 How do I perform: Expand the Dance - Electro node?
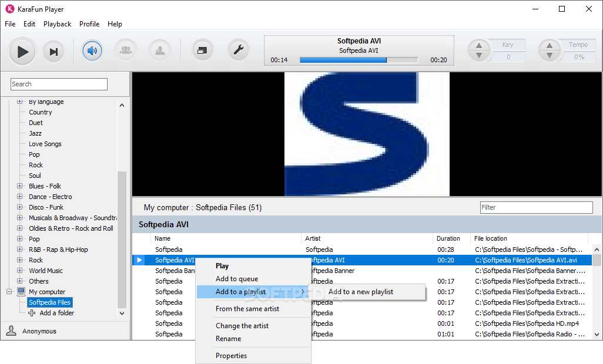click(20, 197)
